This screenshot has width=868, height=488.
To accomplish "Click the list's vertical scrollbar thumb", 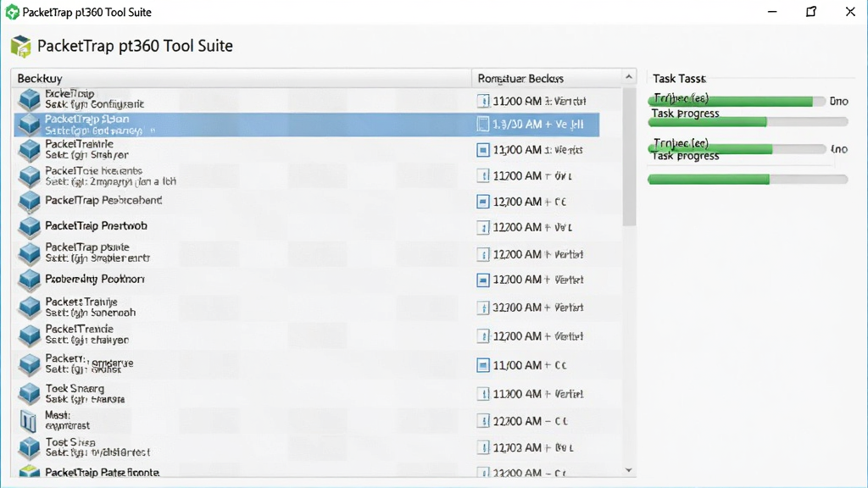I will tap(629, 157).
